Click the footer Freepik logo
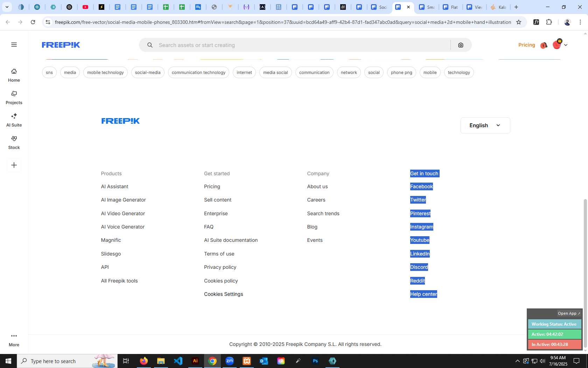The width and height of the screenshot is (588, 368). pos(120,121)
